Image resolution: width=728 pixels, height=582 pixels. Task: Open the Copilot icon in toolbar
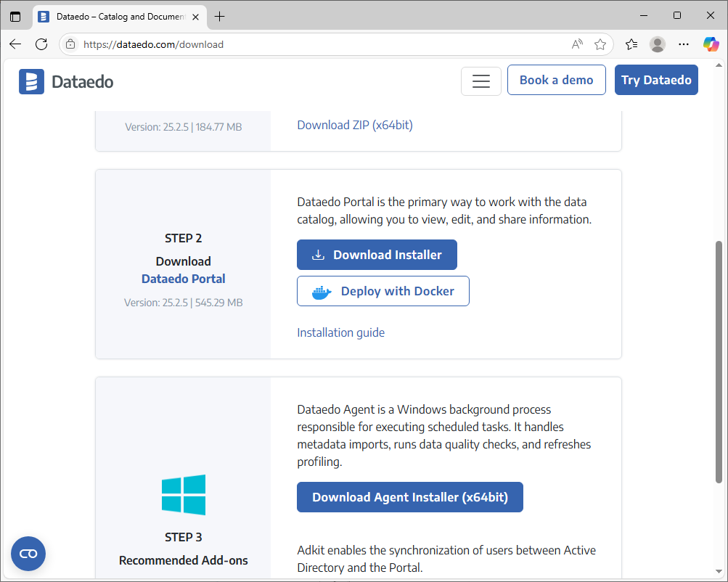pyautogui.click(x=711, y=44)
